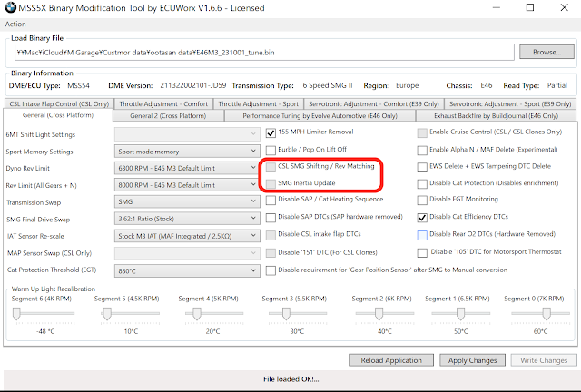Screen dimensions: 581x392
Task: Check Disable SAP / Cat Heating Sequence
Action: (271, 200)
